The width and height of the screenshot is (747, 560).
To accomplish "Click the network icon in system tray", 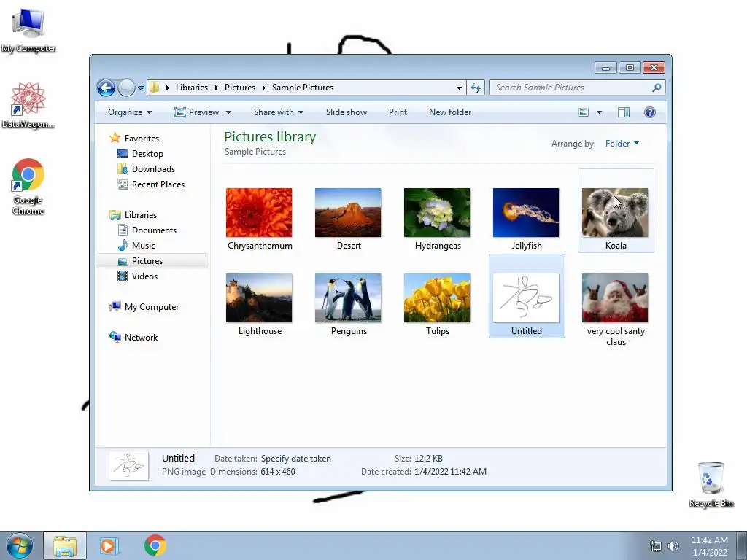I will tap(656, 546).
